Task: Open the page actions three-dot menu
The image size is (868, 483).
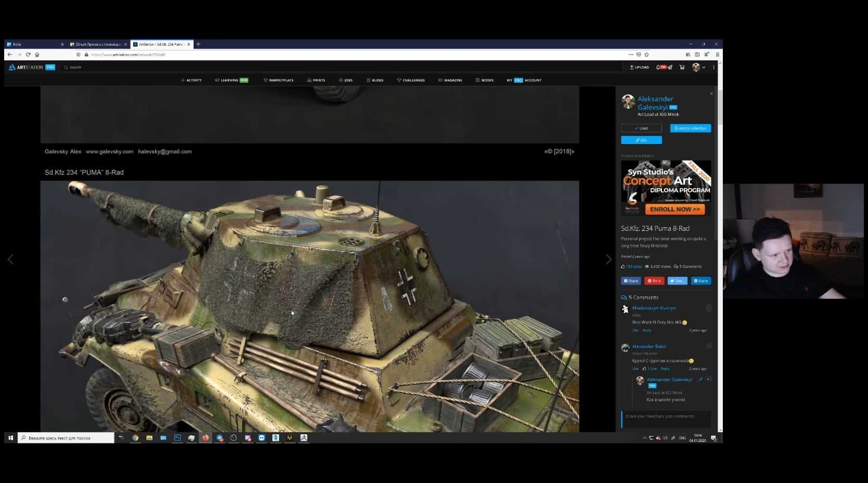Action: pos(631,55)
